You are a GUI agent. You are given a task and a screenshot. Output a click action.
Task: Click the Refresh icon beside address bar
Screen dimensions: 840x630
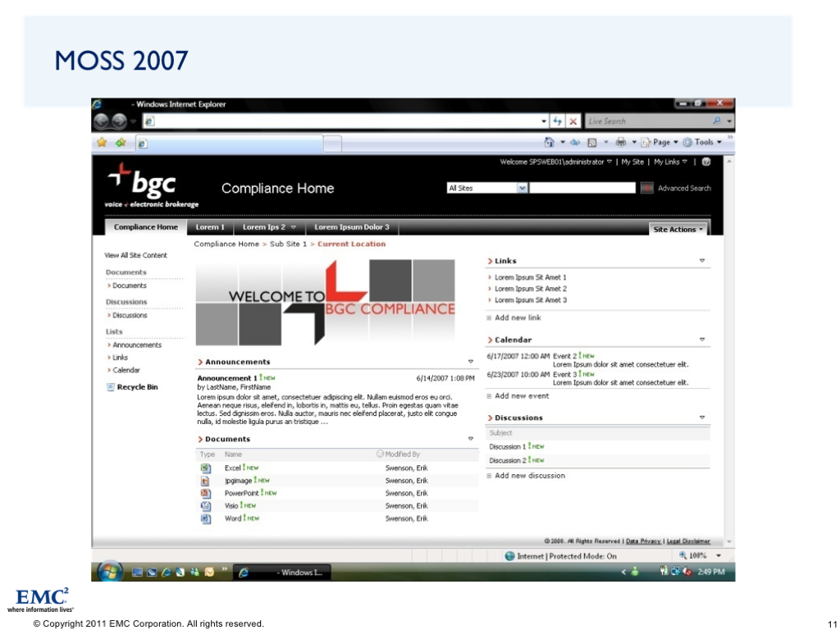point(558,121)
